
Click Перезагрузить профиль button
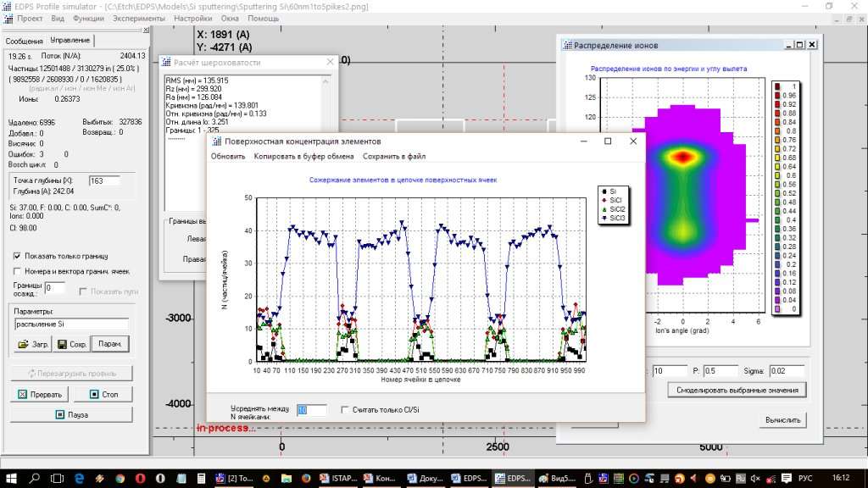click(71, 374)
